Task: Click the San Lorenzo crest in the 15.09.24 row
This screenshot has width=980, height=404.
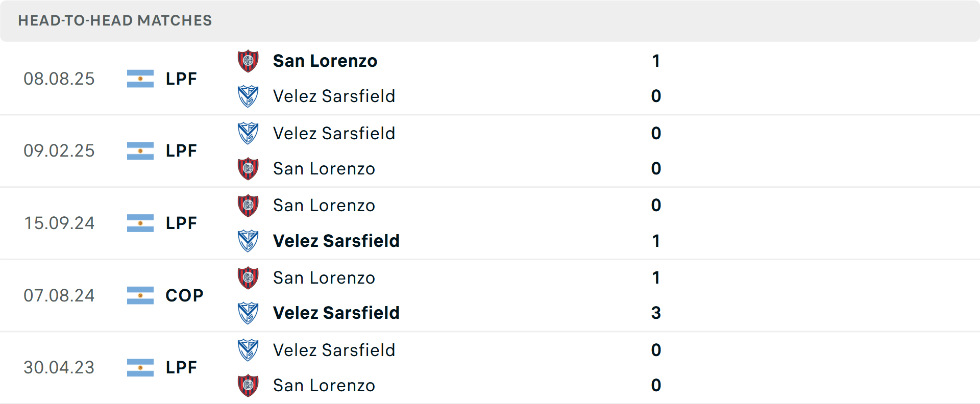Action: (x=248, y=205)
